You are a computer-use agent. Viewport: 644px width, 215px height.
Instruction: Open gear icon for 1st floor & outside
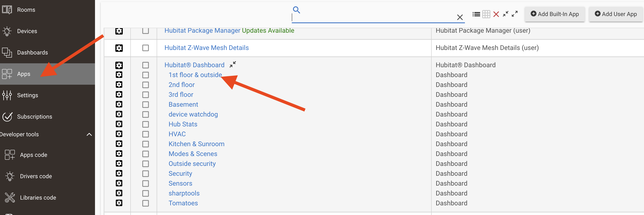119,75
